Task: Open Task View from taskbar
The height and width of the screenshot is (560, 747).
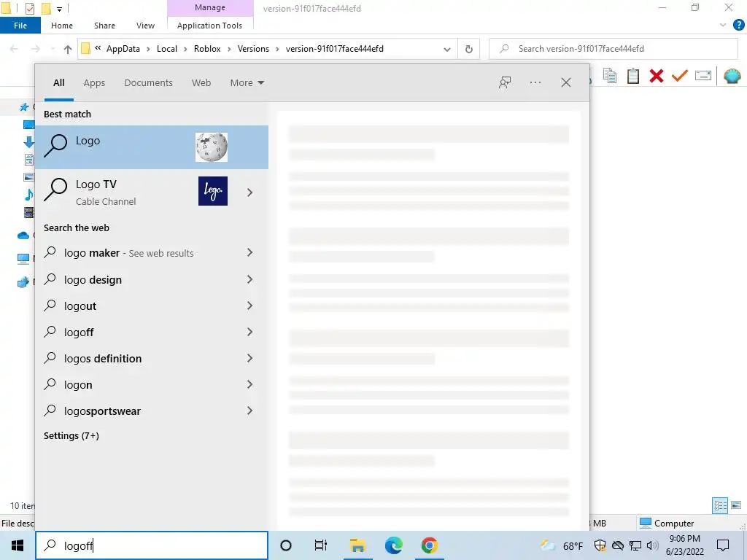Action: (321, 545)
